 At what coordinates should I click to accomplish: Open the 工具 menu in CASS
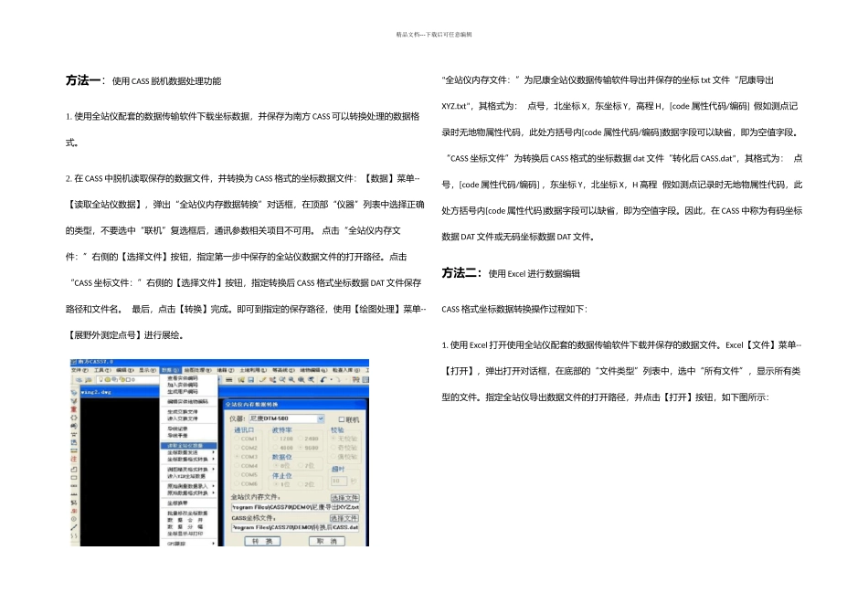tap(103, 370)
